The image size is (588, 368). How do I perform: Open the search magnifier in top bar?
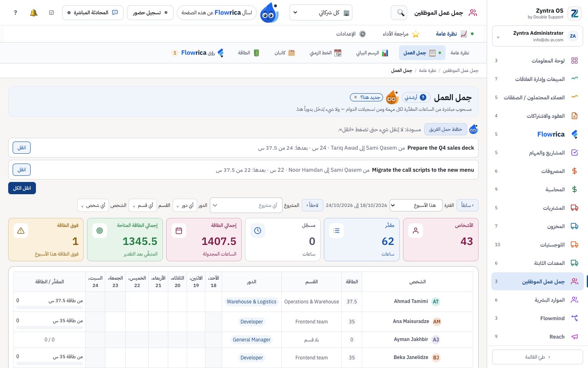(x=399, y=13)
